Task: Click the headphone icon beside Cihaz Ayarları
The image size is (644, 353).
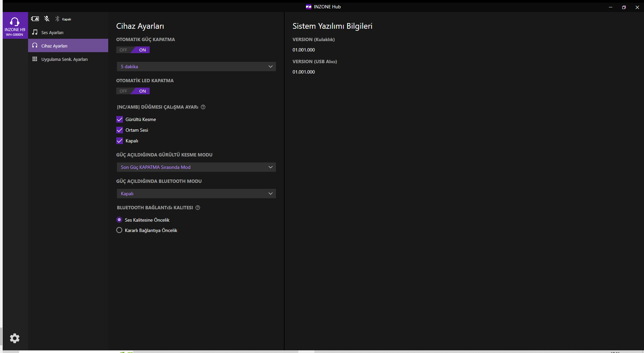Action: [x=35, y=45]
